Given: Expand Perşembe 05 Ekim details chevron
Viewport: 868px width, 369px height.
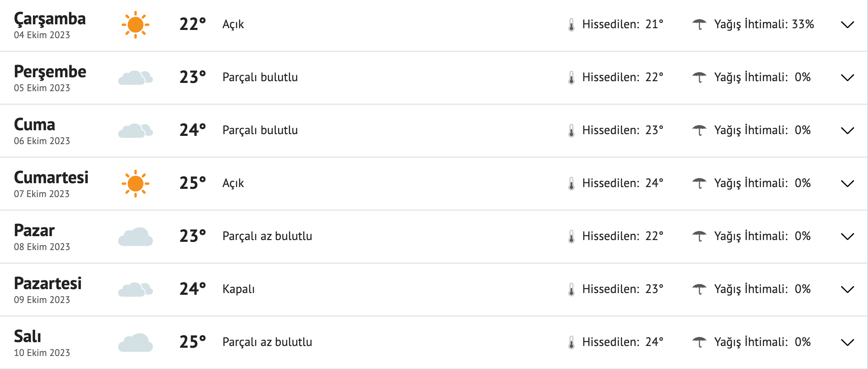Looking at the screenshot, I should (x=847, y=78).
